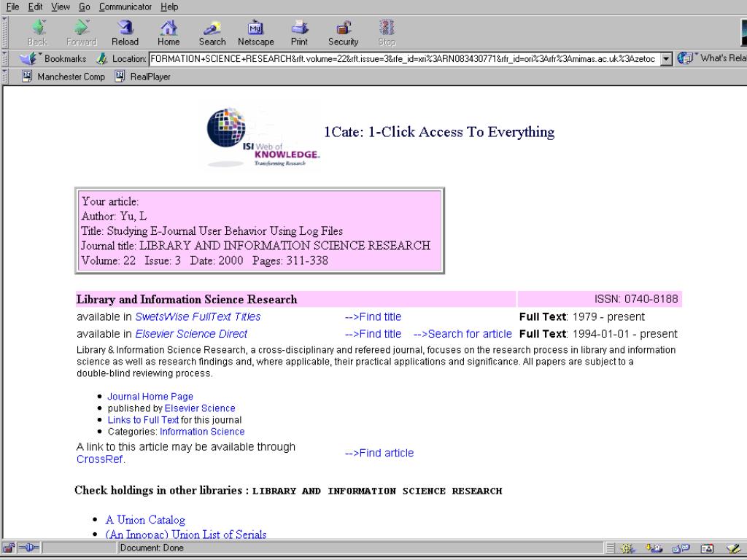The width and height of the screenshot is (747, 560).
Task: Open the Help menu
Action: (169, 7)
